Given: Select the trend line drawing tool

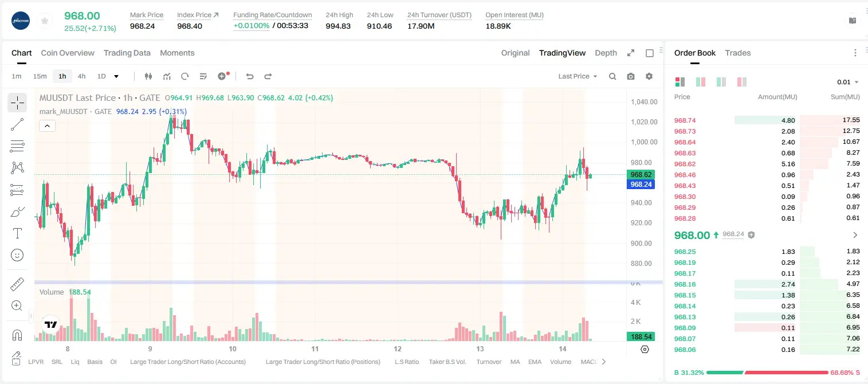Looking at the screenshot, I should (17, 124).
